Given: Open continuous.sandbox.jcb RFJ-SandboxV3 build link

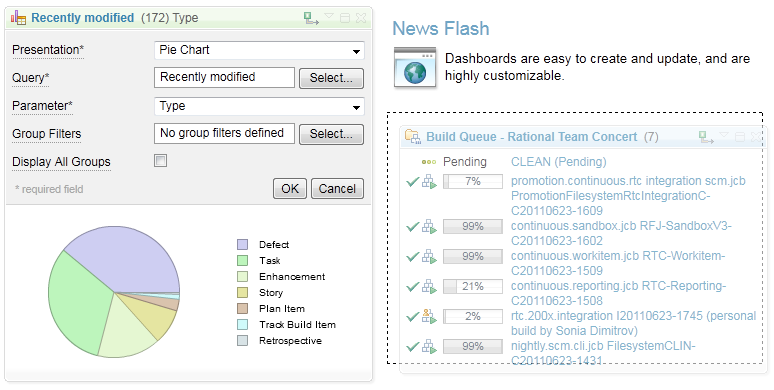Looking at the screenshot, I should click(621, 234).
